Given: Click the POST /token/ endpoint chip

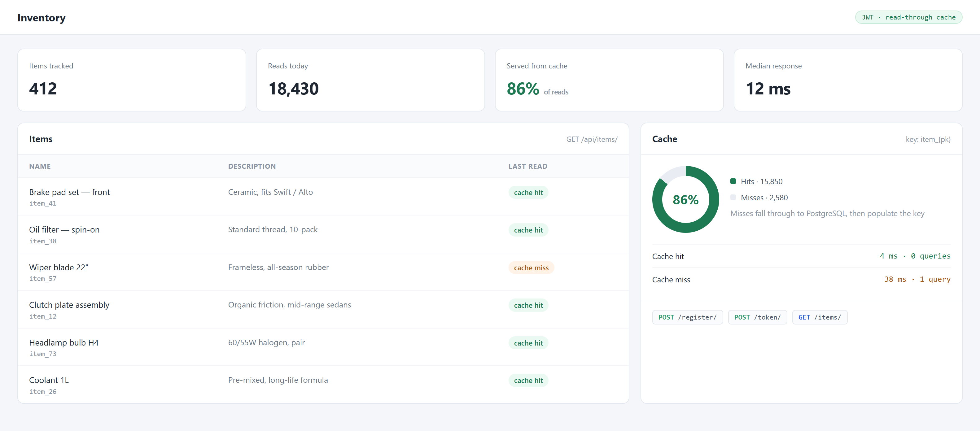Looking at the screenshot, I should 757,317.
